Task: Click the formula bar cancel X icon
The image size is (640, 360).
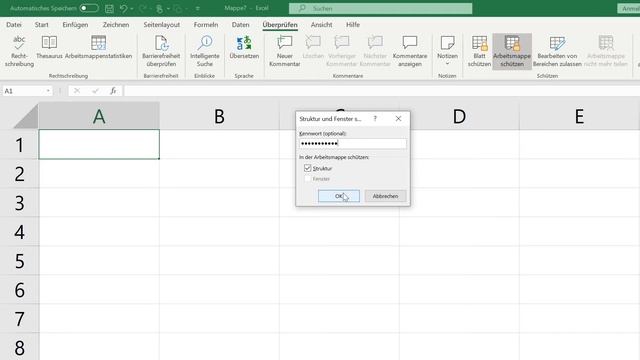Action: (x=77, y=91)
